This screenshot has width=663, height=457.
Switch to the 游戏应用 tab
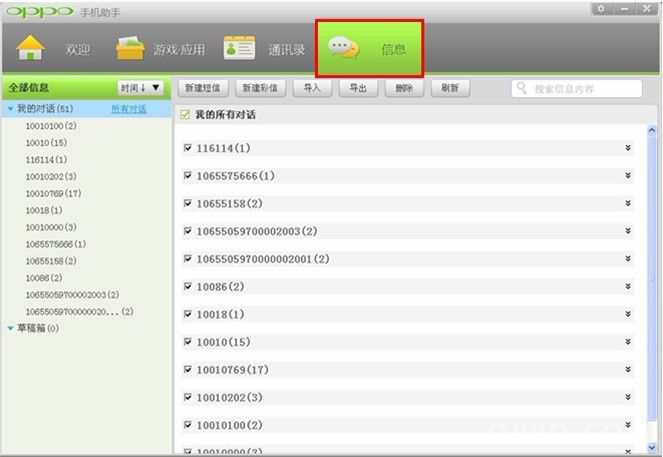point(179,49)
